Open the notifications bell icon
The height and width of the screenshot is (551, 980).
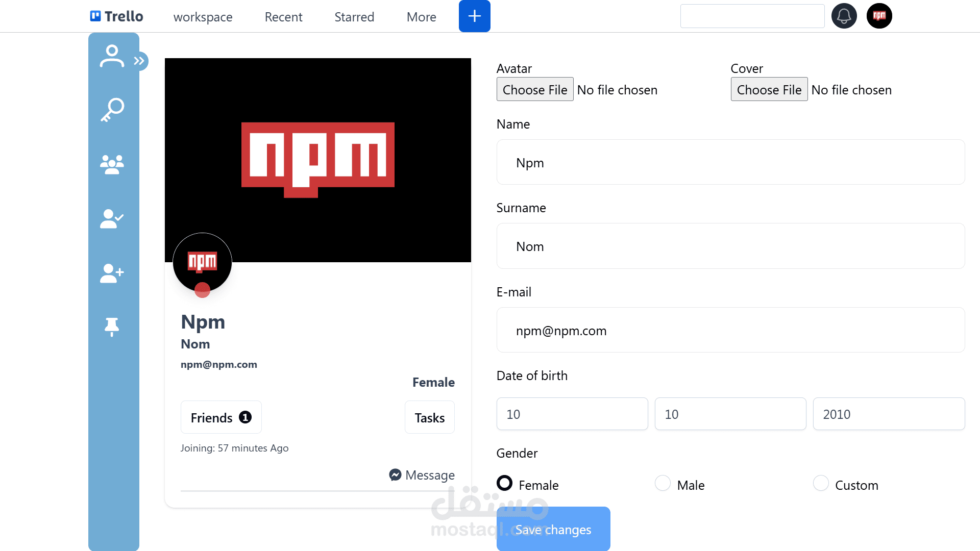click(844, 16)
